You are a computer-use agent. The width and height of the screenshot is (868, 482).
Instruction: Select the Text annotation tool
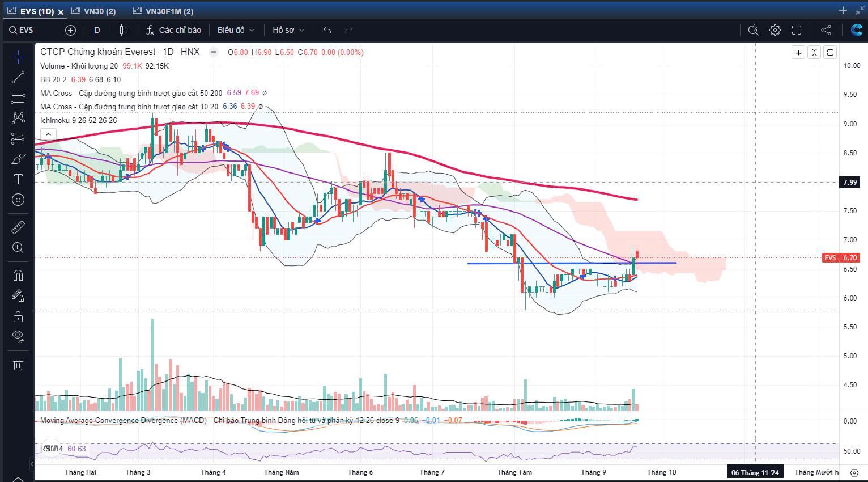click(18, 179)
